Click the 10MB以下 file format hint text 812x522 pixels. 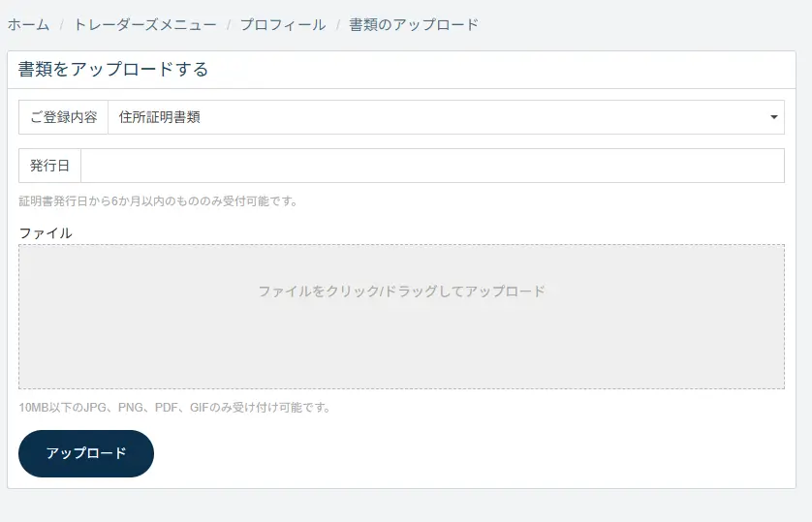pos(174,408)
